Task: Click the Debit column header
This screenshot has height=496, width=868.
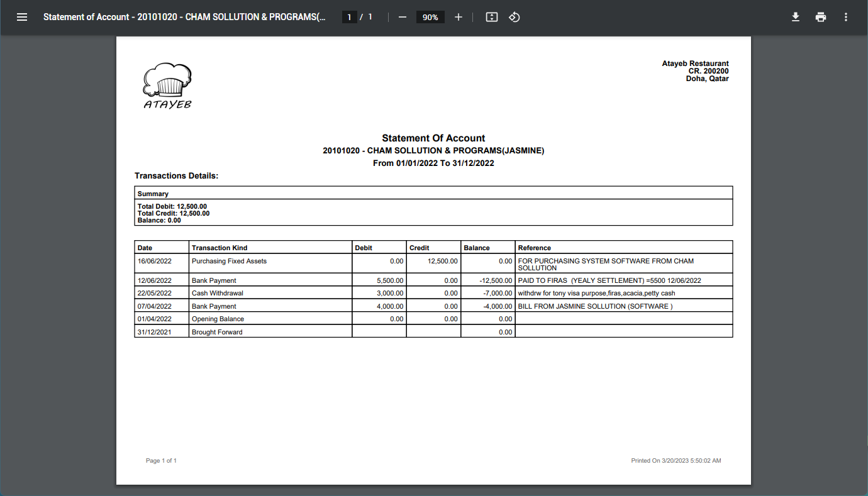Action: pyautogui.click(x=379, y=248)
